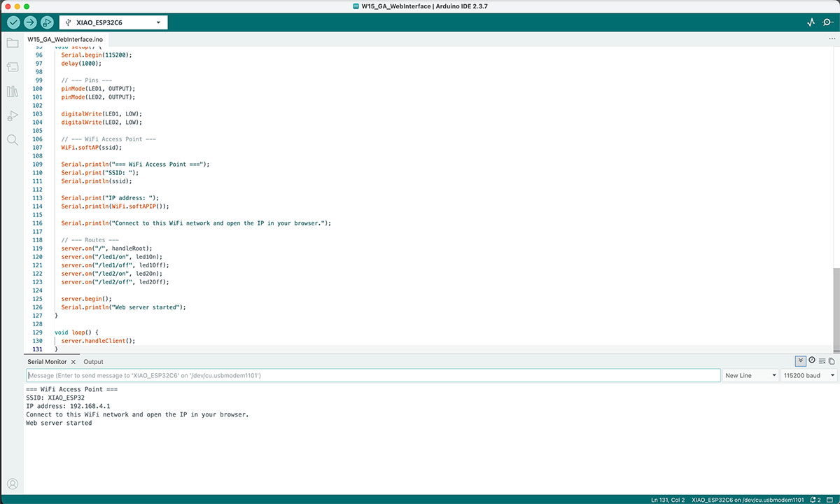Image resolution: width=840 pixels, height=504 pixels.
Task: Open the XIAO_ESP32C6 board selector dropdown
Action: coord(113,22)
